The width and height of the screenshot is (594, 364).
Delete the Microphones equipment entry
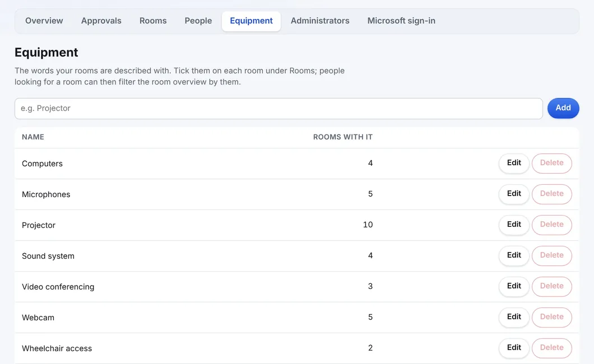[551, 194]
